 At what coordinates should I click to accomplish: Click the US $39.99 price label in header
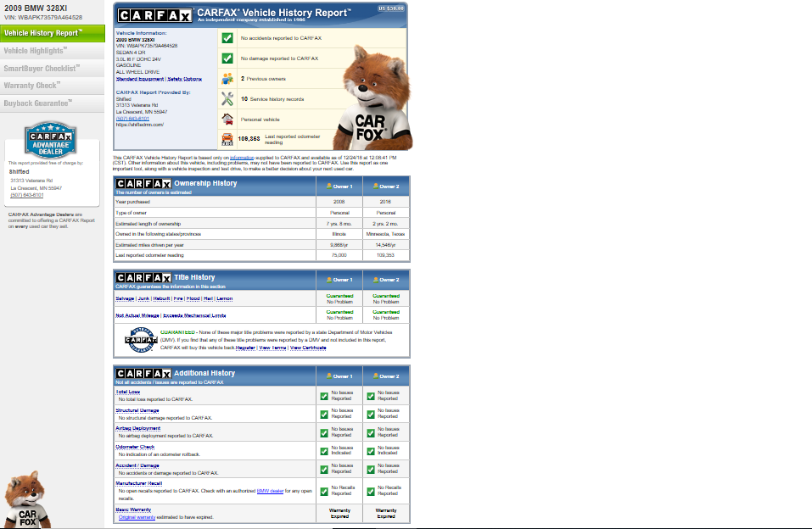pyautogui.click(x=391, y=8)
